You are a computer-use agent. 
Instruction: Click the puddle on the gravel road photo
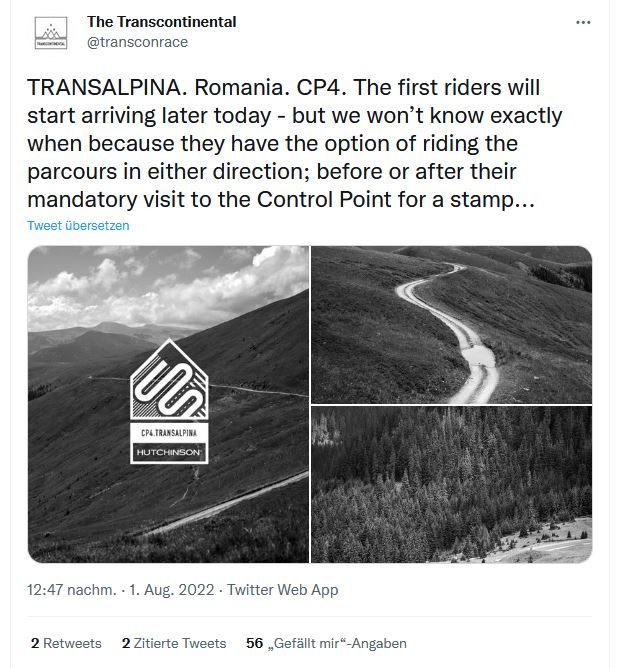click(x=481, y=356)
